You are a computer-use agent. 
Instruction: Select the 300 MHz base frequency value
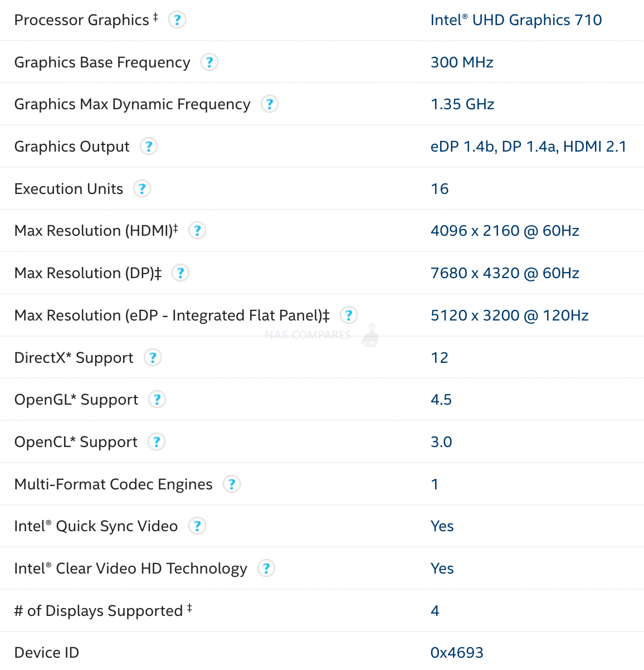[x=462, y=62]
